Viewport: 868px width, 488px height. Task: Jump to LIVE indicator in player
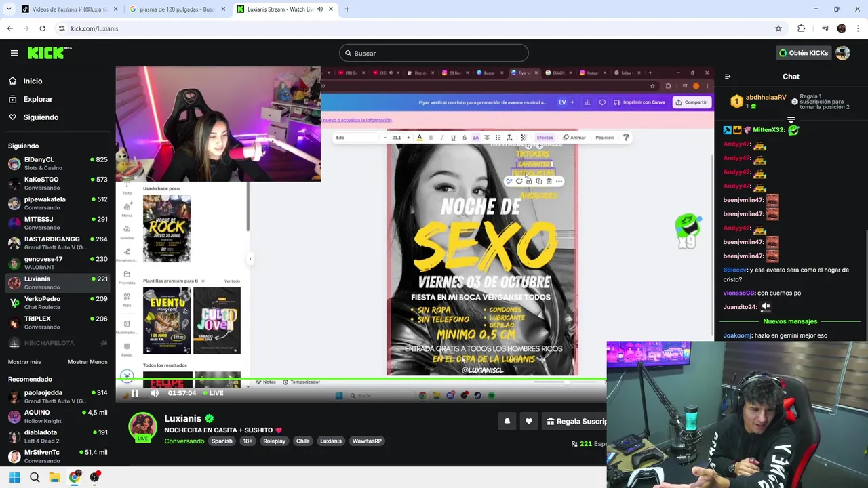(212, 393)
